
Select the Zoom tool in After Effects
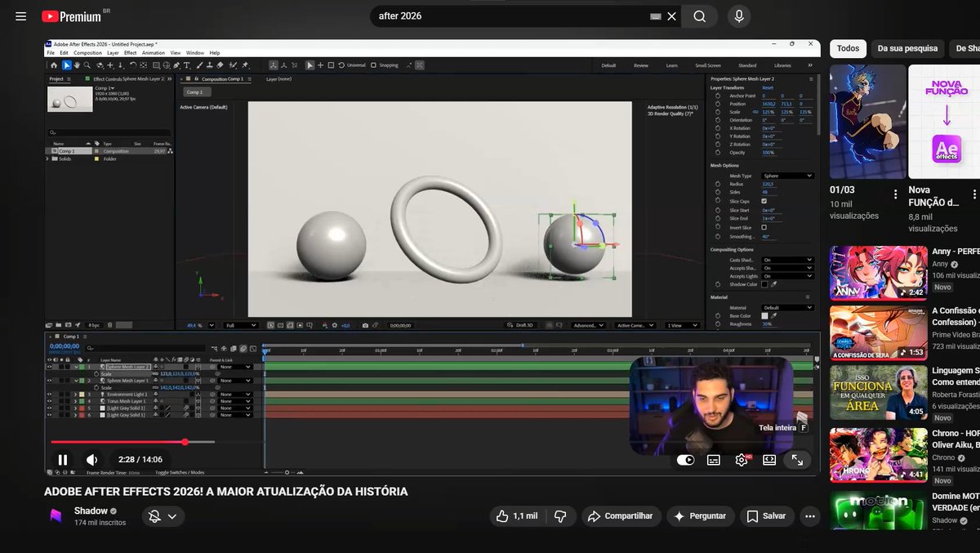[87, 65]
